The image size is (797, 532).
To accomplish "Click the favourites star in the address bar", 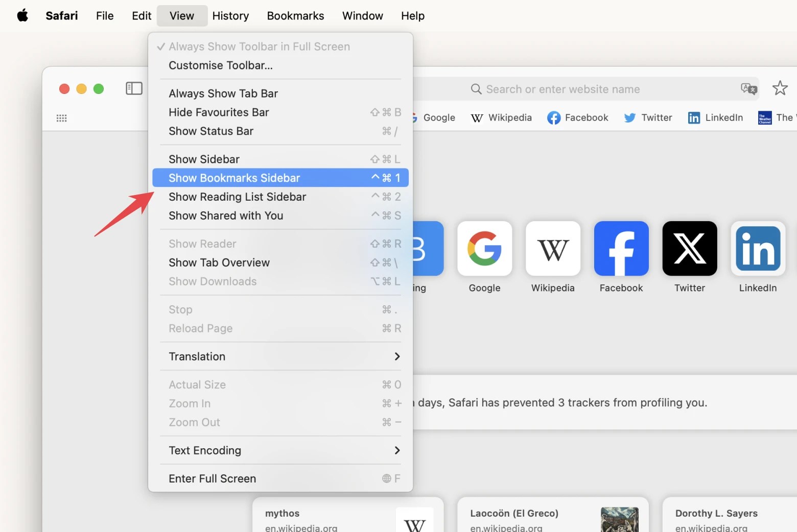I will (780, 88).
